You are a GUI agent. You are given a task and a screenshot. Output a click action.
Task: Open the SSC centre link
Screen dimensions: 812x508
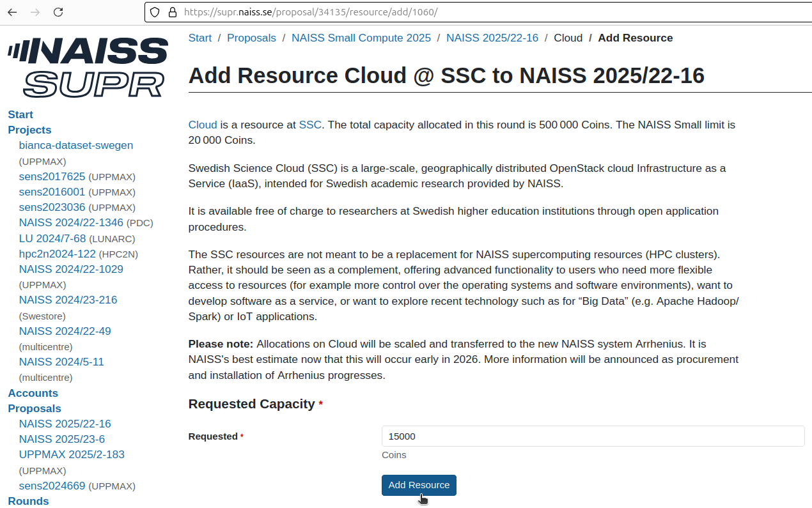[x=310, y=125]
